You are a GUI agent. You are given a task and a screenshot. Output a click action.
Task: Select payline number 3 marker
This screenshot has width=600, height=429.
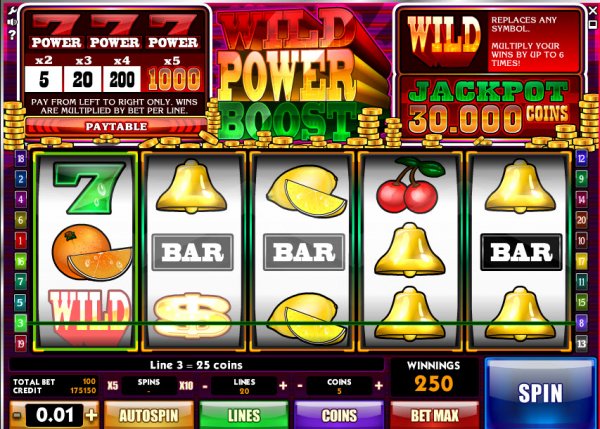click(x=20, y=323)
